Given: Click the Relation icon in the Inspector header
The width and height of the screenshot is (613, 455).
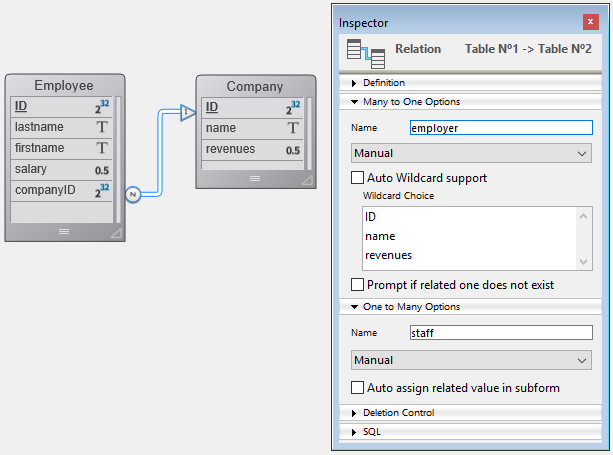Looking at the screenshot, I should coord(365,51).
